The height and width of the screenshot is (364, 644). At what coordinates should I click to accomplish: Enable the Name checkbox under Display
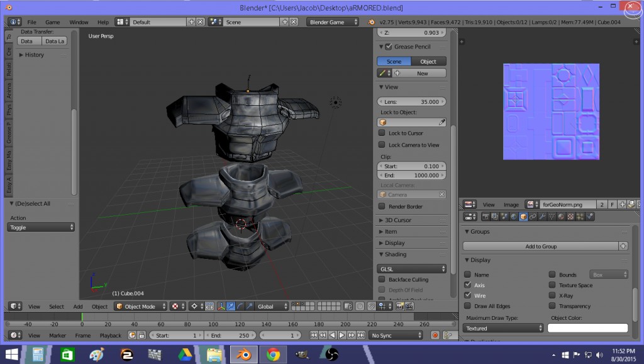(466, 274)
